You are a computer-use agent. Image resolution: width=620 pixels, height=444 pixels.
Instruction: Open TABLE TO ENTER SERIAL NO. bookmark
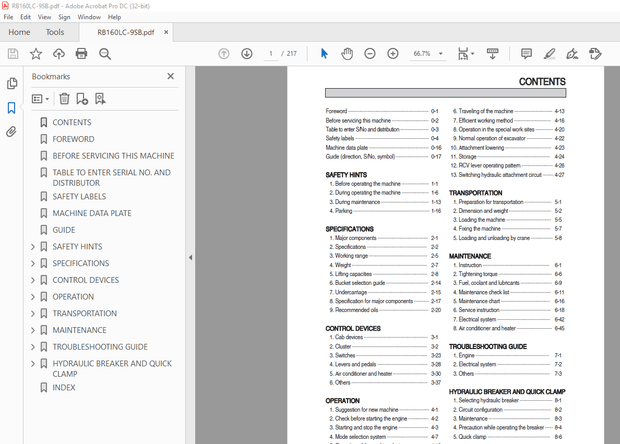pos(112,178)
